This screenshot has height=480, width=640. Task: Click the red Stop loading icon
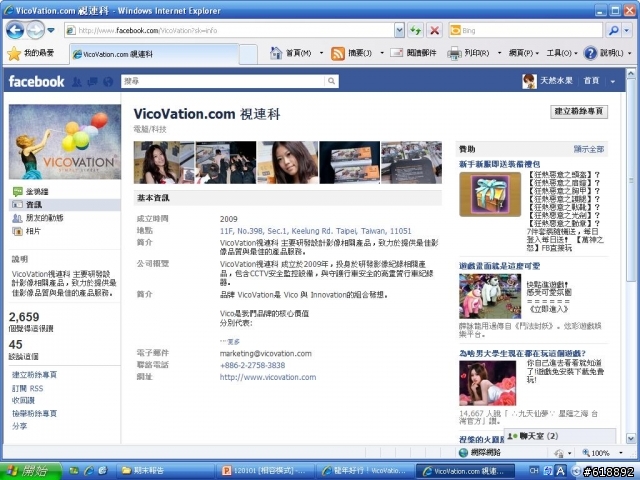[x=435, y=30]
